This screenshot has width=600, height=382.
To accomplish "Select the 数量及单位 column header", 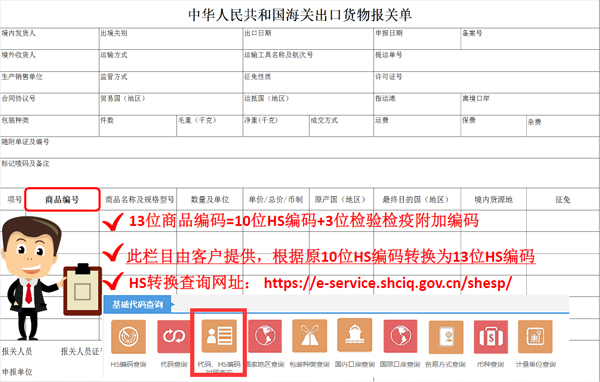I will click(x=210, y=199).
